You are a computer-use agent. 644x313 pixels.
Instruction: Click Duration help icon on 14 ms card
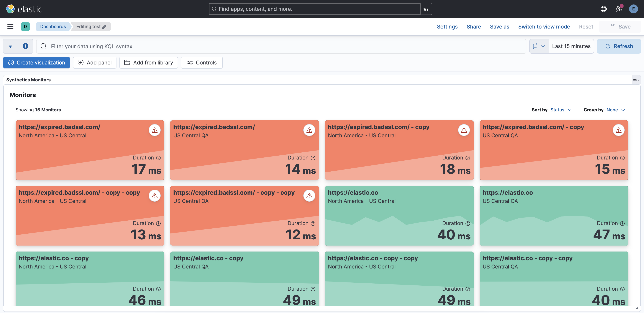click(x=313, y=158)
